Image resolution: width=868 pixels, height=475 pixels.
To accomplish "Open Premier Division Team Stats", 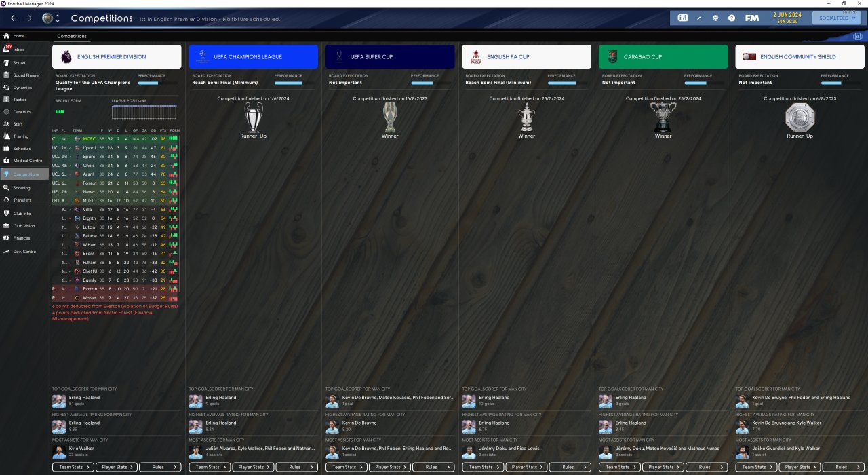I will pos(73,467).
